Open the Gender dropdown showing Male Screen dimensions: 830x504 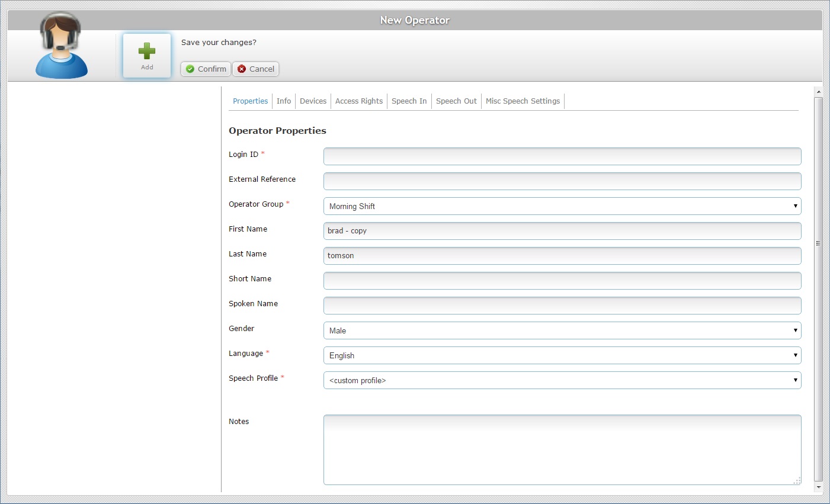[562, 330]
